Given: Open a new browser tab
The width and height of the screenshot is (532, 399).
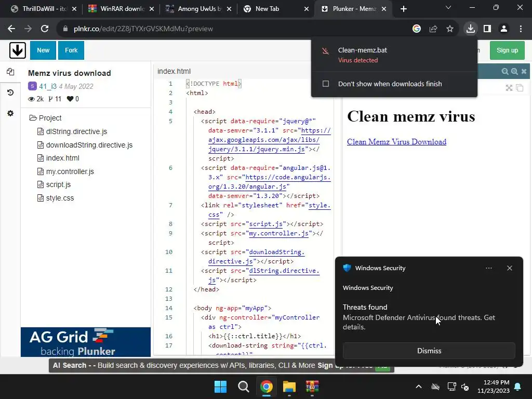Looking at the screenshot, I should tap(403, 9).
